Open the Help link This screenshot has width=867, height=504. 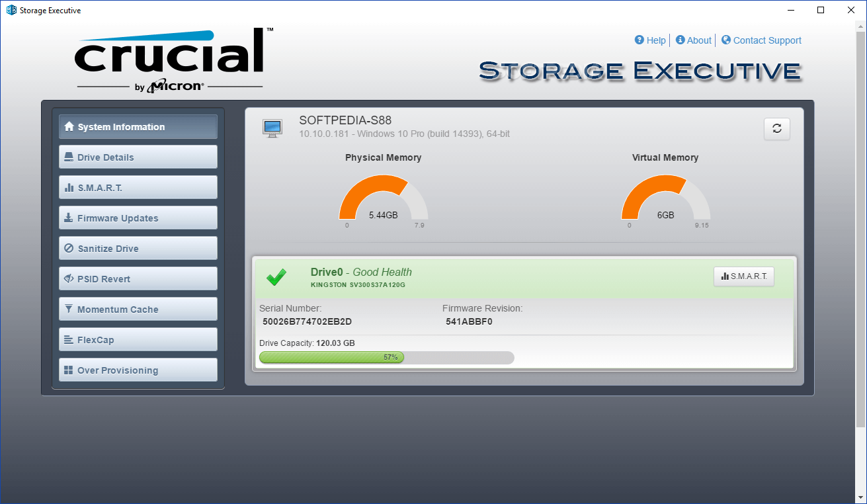pyautogui.click(x=656, y=40)
